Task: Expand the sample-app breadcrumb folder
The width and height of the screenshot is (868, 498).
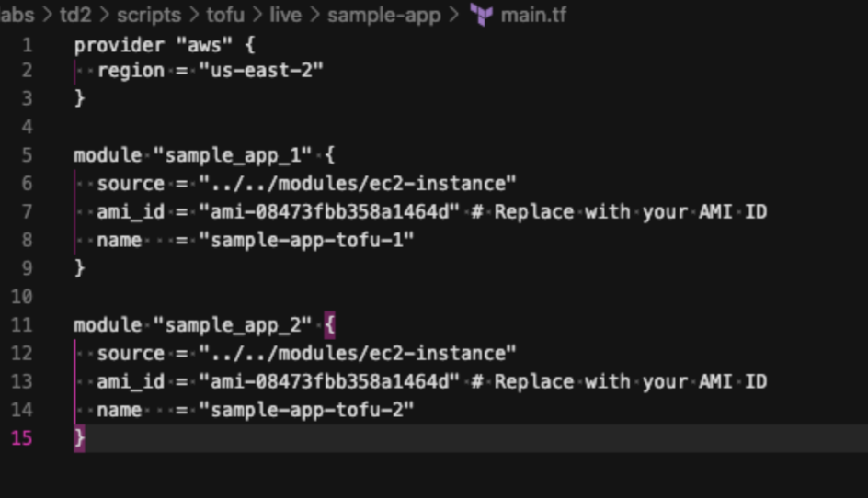Action: click(383, 16)
